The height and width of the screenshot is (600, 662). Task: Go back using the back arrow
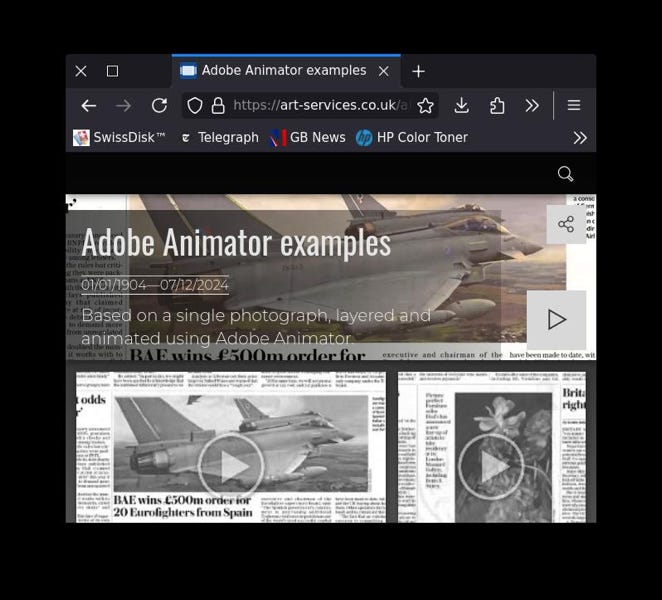pyautogui.click(x=89, y=106)
